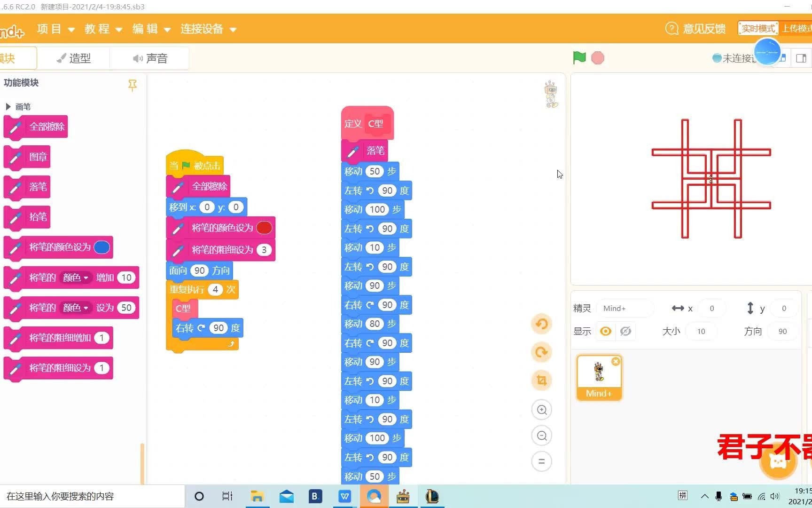Switch to the 造型 tab
This screenshot has width=812, height=508.
tap(74, 58)
